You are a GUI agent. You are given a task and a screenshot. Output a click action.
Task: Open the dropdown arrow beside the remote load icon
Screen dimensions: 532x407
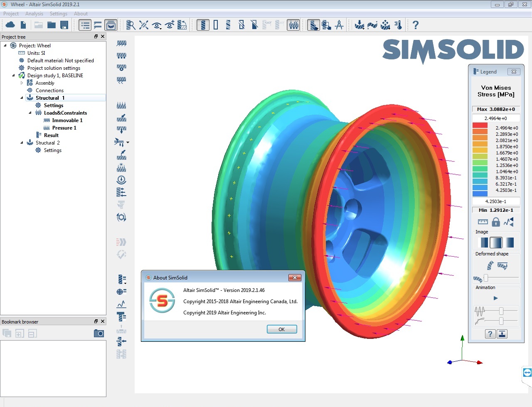pyautogui.click(x=128, y=142)
